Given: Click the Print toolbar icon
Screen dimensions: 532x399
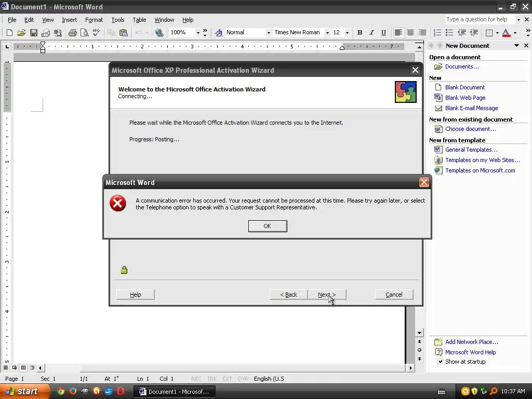Looking at the screenshot, I should (x=72, y=33).
